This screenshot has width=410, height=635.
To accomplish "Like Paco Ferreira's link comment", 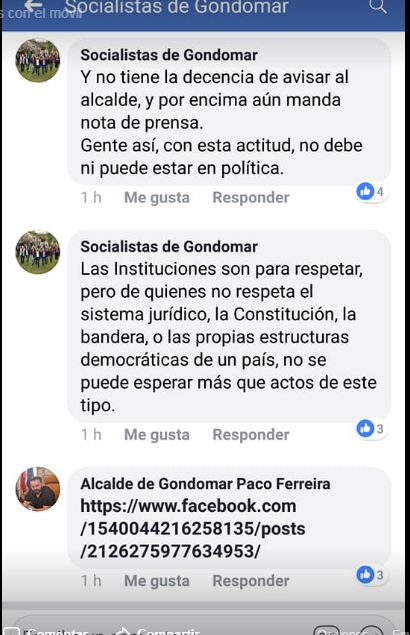I will tap(157, 581).
